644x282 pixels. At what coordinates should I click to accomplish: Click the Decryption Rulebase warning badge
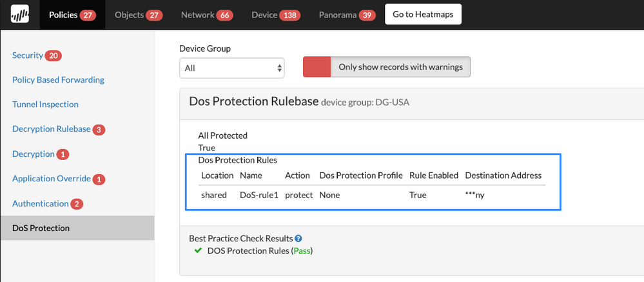click(x=99, y=130)
